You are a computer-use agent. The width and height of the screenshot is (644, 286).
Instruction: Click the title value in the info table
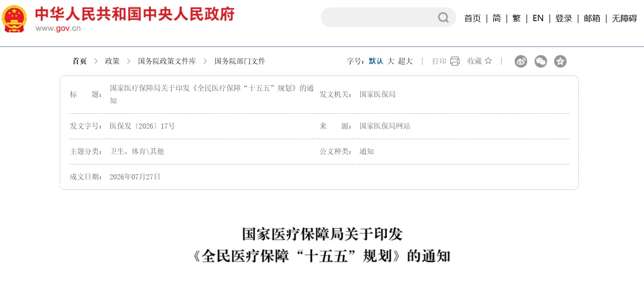pos(212,94)
